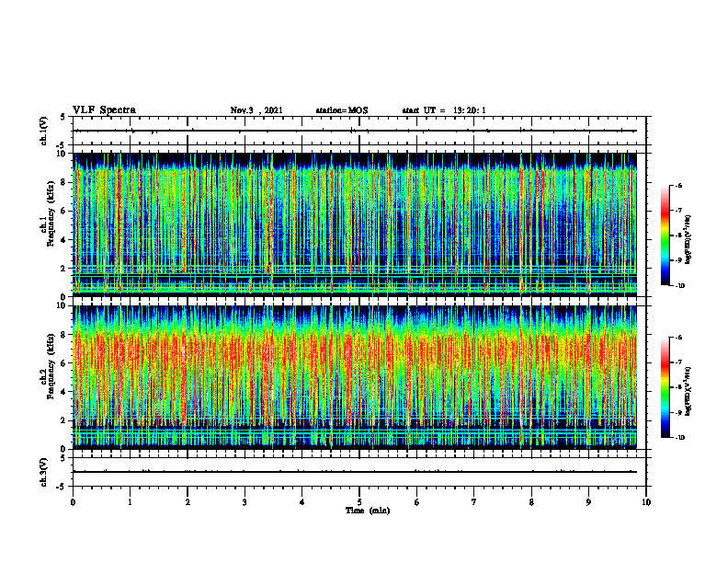Click inside the ch.1 spectrogram panel
Screen dimensions: 728x563
click(355, 224)
